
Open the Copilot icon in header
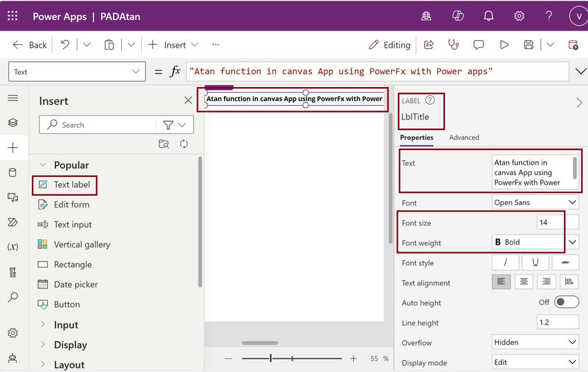pyautogui.click(x=457, y=16)
